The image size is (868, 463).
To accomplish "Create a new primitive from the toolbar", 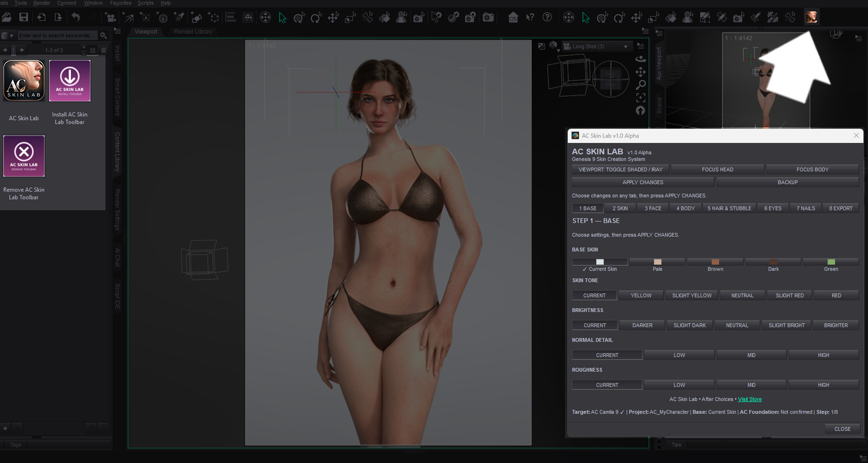I will click(x=196, y=17).
